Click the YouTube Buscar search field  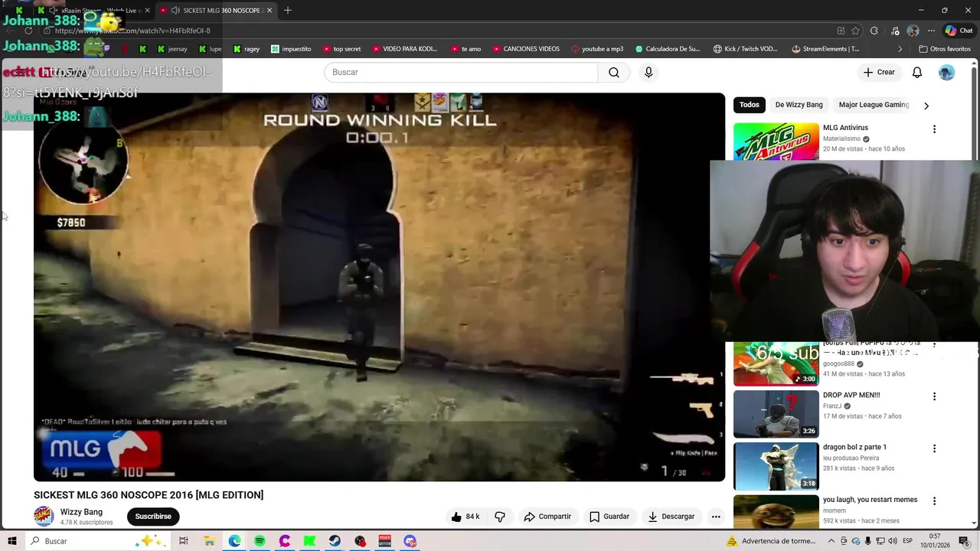(x=461, y=72)
